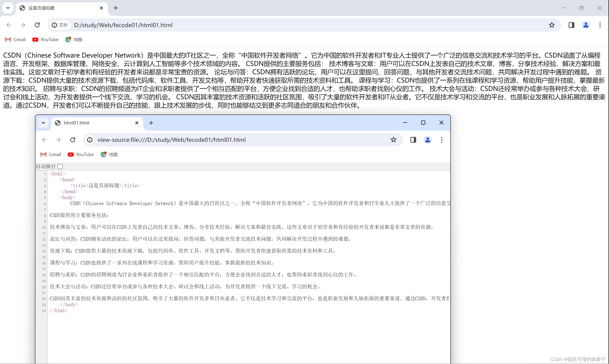Viewport: 609px width, 364px height.
Task: Click the closing </body> tag line
Action: pyautogui.click(x=69, y=305)
